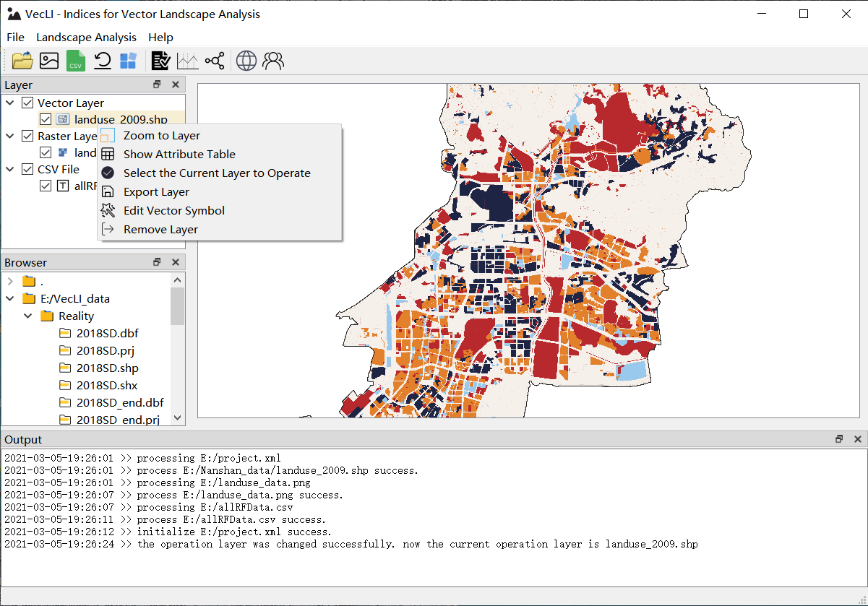Screen dimensions: 868x606
Task: Click the green CSV file toolbar icon
Action: 75,61
